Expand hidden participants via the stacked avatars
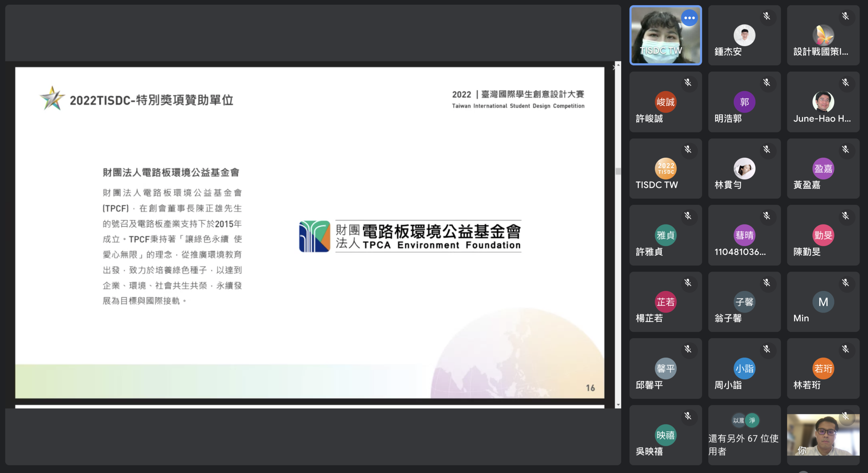This screenshot has height=473, width=868. coord(744,420)
